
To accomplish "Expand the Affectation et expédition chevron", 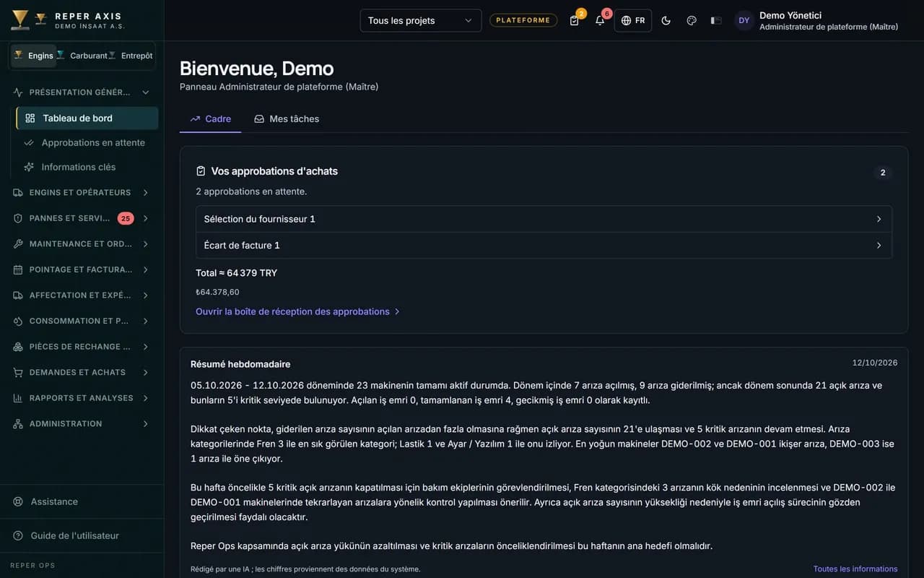I will [x=145, y=296].
